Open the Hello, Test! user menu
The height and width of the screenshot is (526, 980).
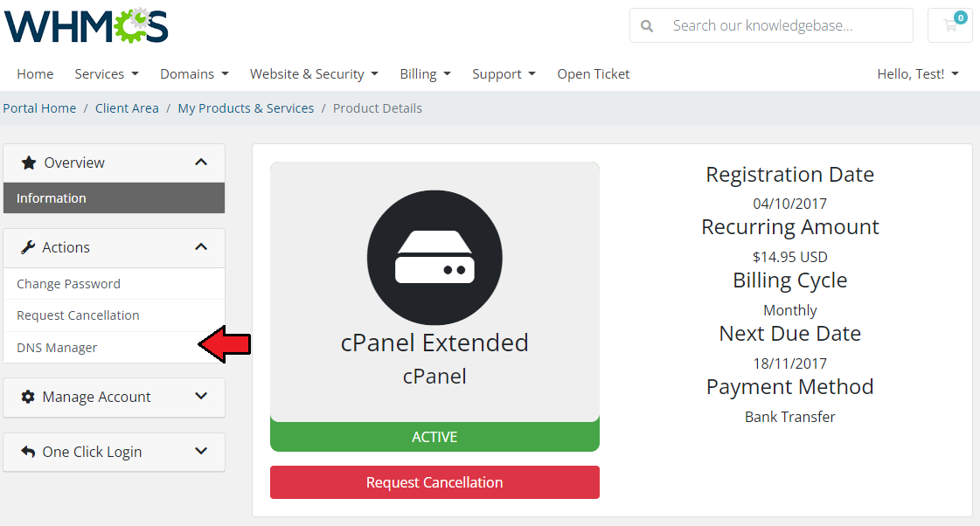pos(918,73)
